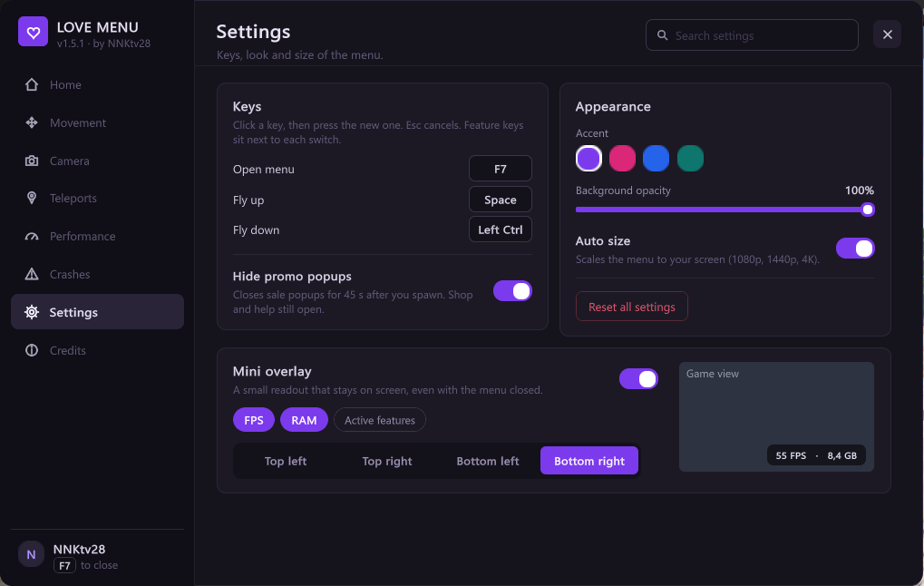The height and width of the screenshot is (586, 924).
Task: Click the Settings gear icon
Action: [32, 312]
